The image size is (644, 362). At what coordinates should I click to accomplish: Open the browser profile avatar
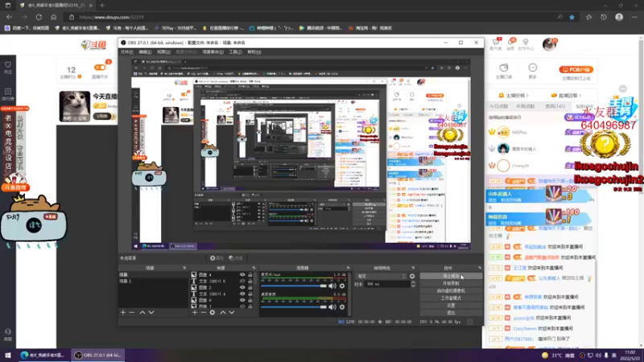click(619, 17)
